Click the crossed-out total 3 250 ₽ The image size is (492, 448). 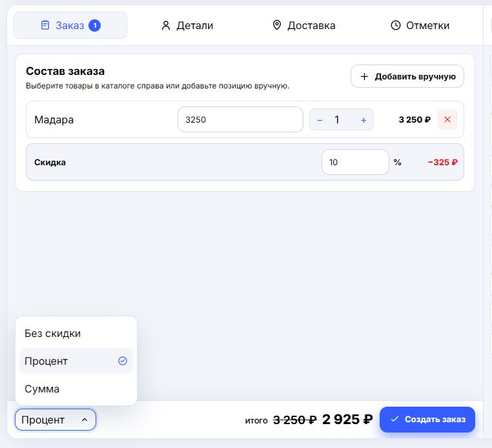point(294,420)
